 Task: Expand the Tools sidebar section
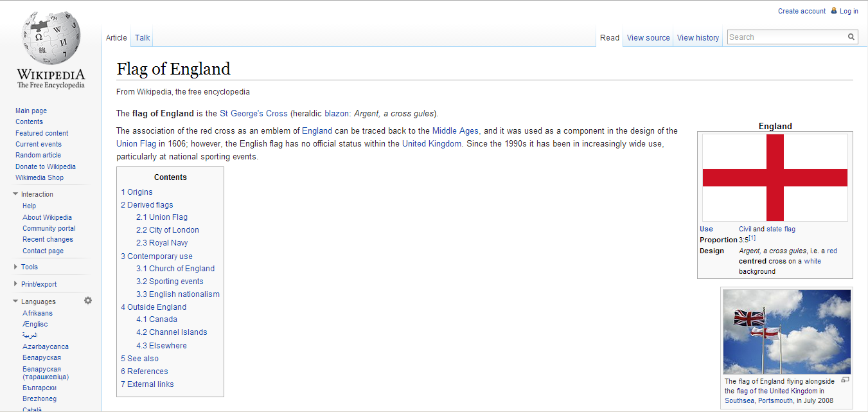pyautogui.click(x=15, y=267)
